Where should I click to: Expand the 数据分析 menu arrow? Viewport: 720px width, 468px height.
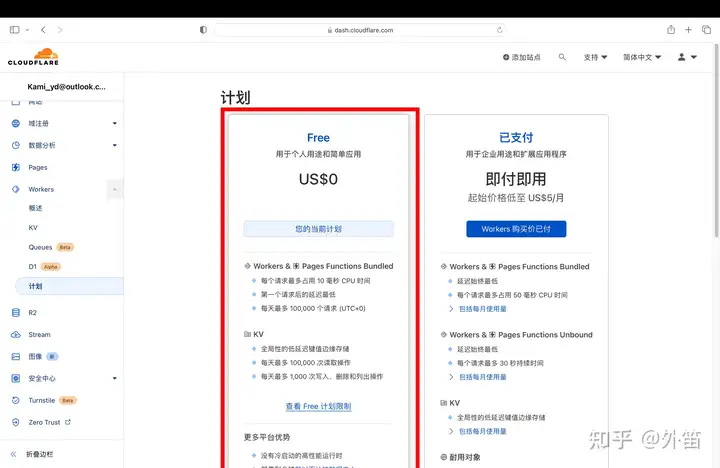coord(115,145)
